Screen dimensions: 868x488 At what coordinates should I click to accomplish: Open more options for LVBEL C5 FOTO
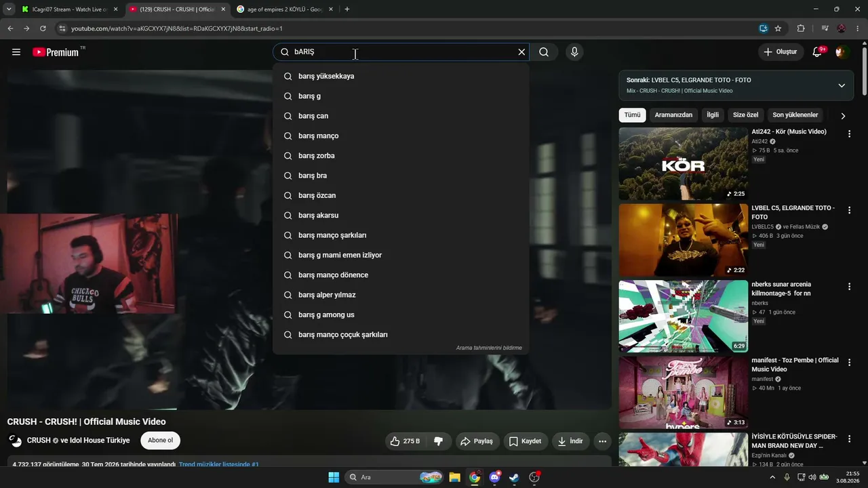coord(849,211)
